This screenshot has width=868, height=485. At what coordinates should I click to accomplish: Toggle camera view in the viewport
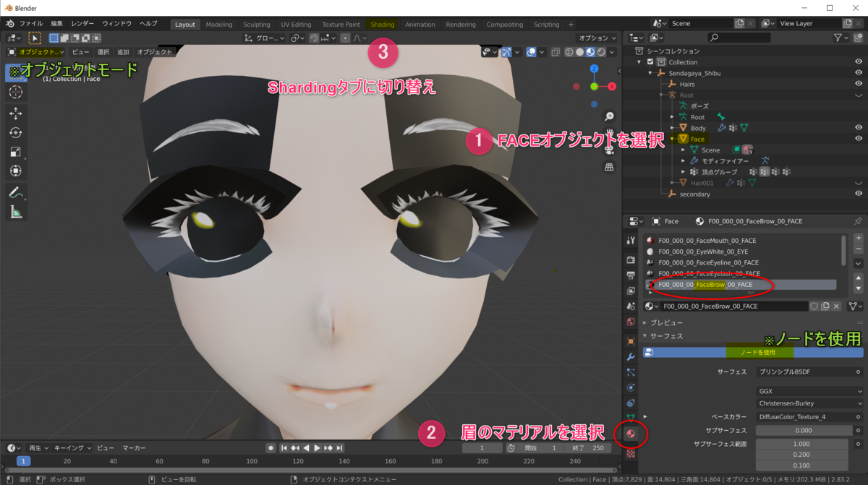pyautogui.click(x=609, y=150)
